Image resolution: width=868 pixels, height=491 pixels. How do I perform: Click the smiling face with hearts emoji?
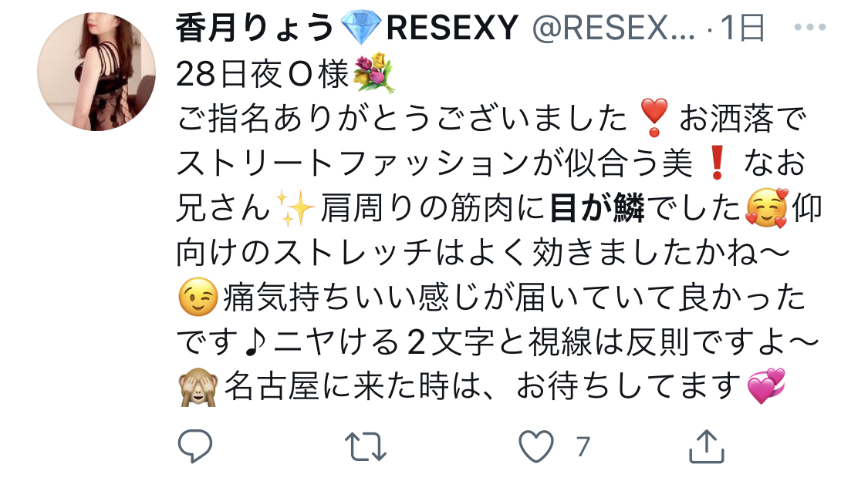click(767, 208)
